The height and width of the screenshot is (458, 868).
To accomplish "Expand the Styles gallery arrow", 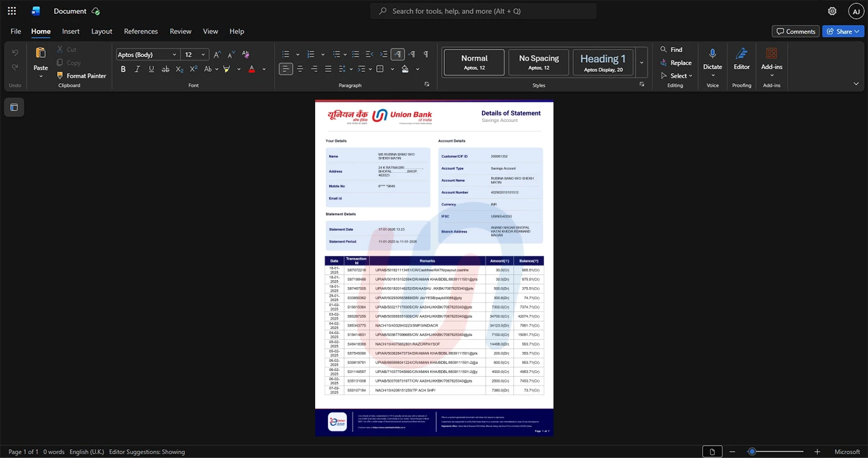I will [642, 63].
